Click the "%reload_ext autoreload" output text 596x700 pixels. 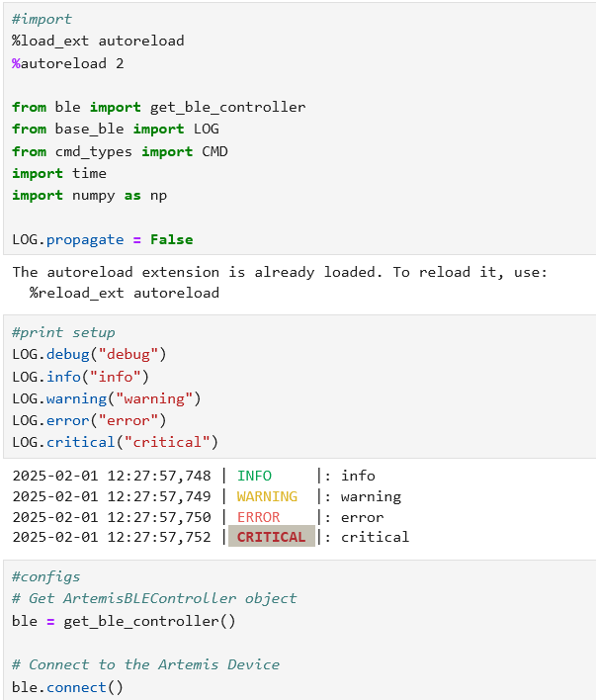[124, 293]
